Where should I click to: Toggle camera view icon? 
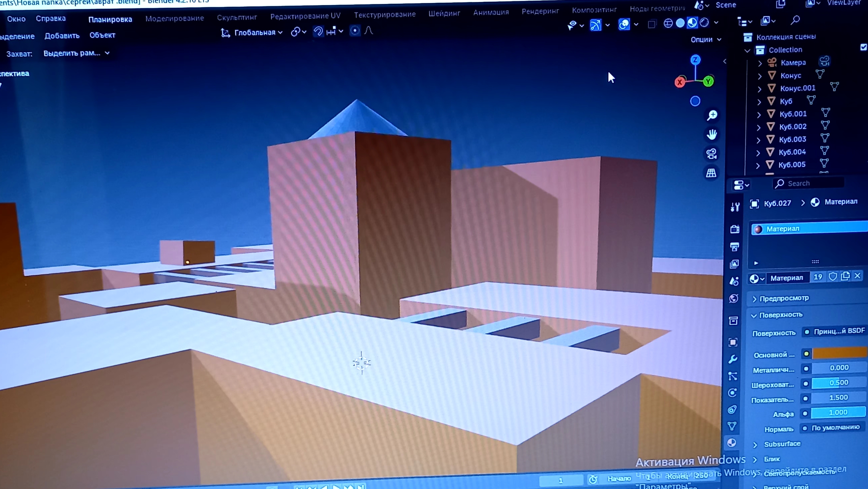tap(711, 154)
